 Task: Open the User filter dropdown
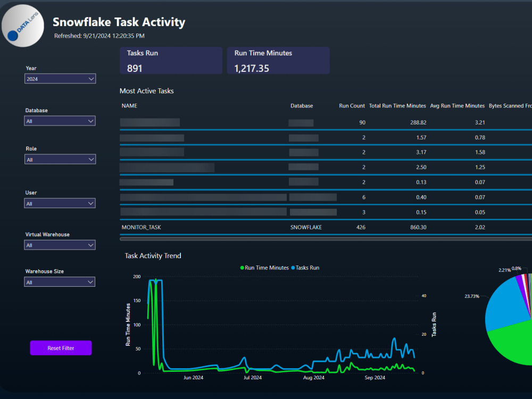[x=60, y=203]
